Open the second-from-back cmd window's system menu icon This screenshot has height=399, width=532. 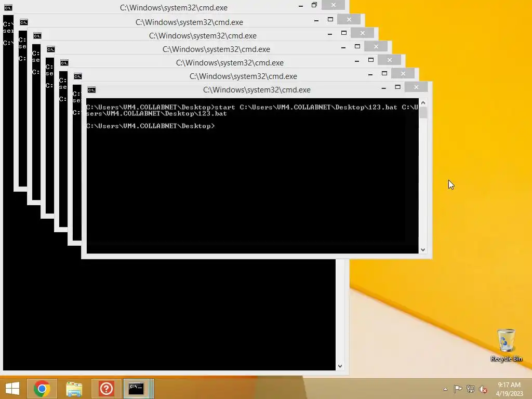pos(24,22)
